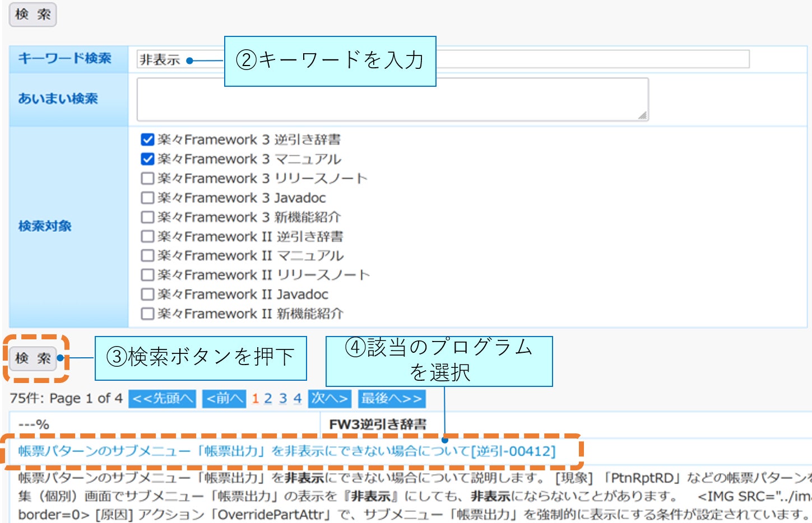Click the <前へ previous page button

pos(224,399)
